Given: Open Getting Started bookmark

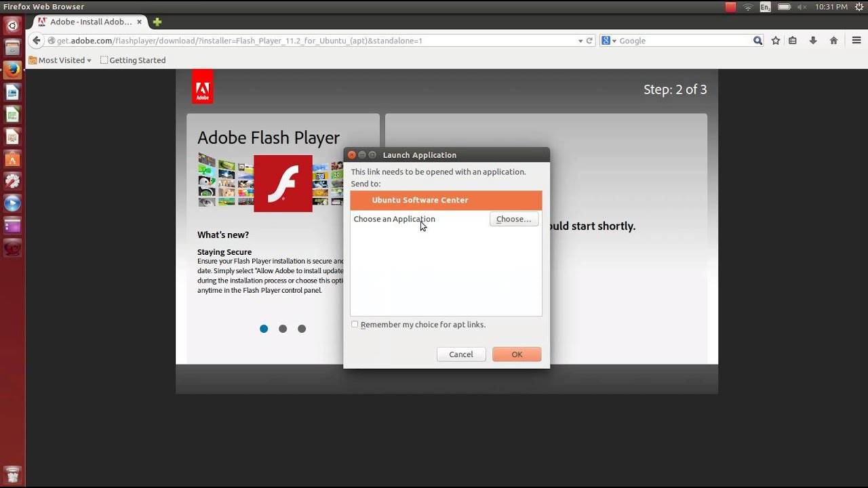Looking at the screenshot, I should click(133, 60).
